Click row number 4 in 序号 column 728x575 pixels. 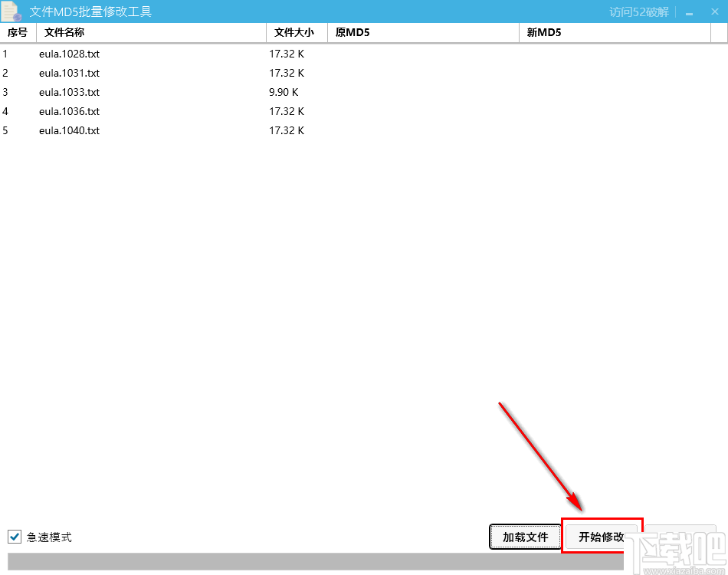point(5,111)
